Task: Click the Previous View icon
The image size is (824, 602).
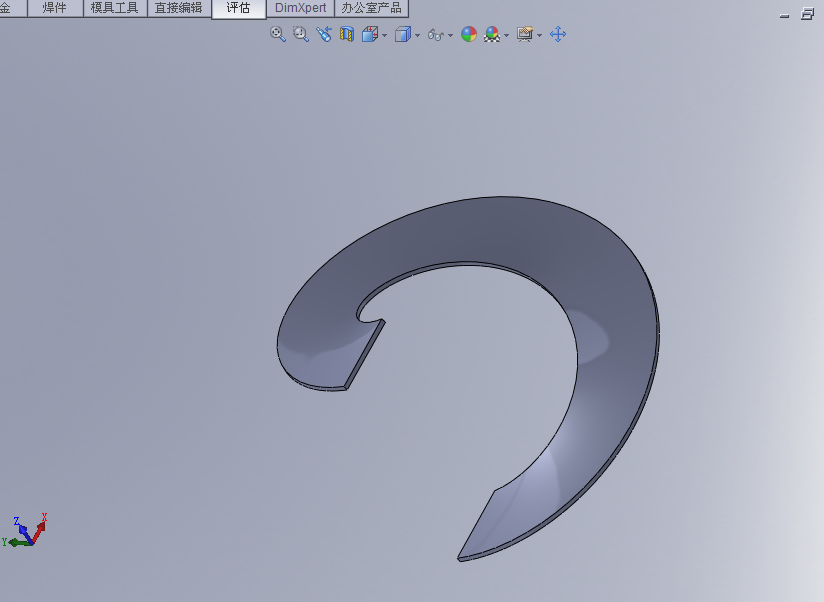Action: [x=324, y=34]
